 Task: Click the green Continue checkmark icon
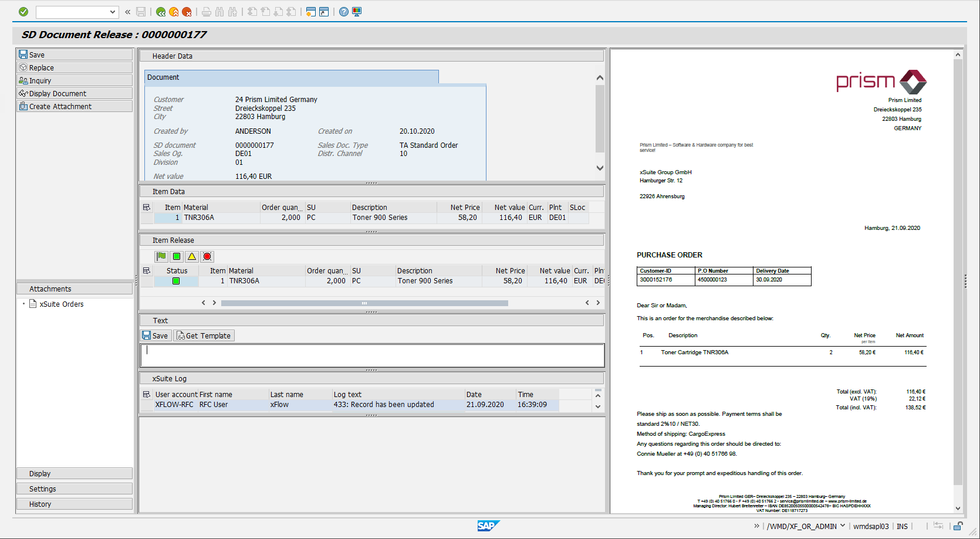coord(23,11)
